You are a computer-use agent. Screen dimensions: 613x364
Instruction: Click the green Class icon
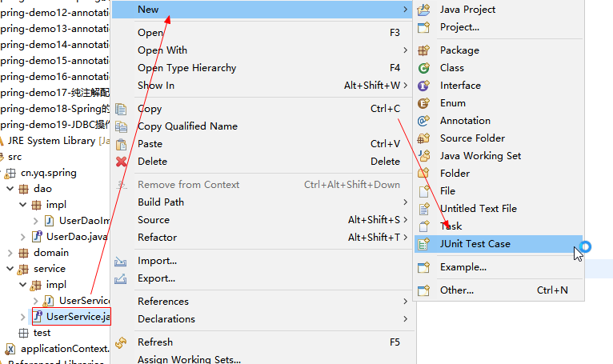click(424, 68)
